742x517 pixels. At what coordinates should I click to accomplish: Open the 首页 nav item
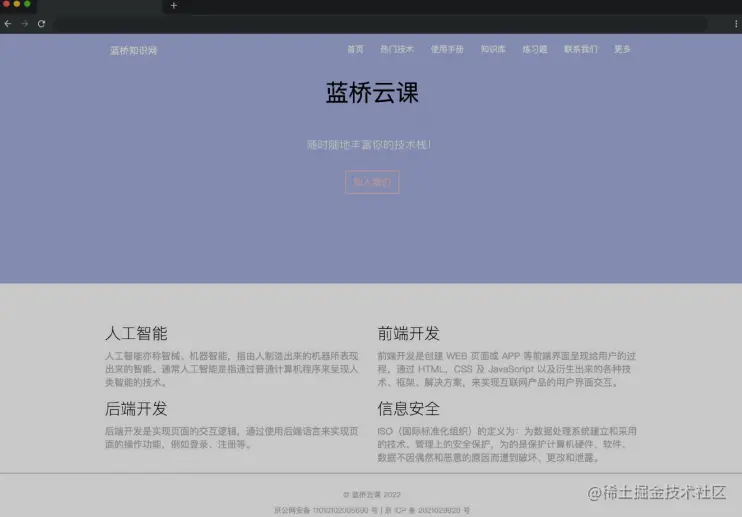(355, 49)
